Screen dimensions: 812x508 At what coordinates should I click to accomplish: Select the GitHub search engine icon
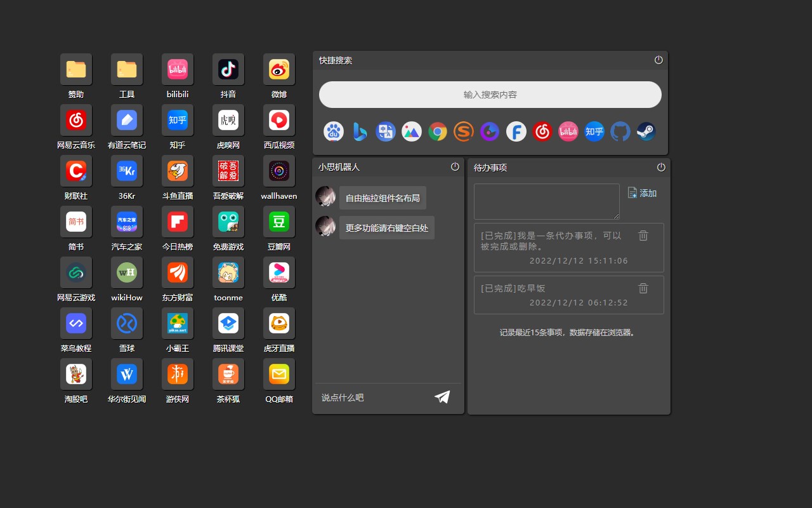(x=620, y=131)
